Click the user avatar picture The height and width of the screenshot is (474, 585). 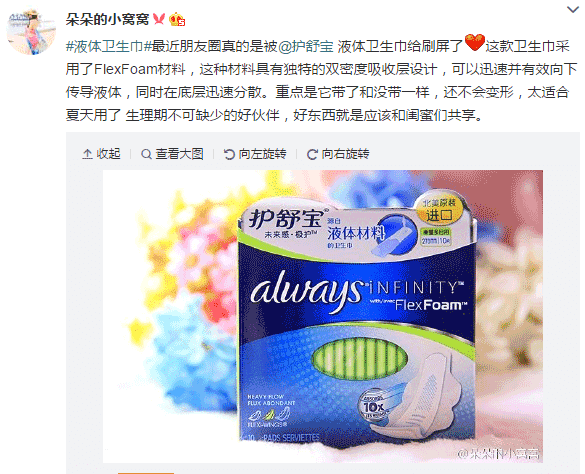click(31, 32)
